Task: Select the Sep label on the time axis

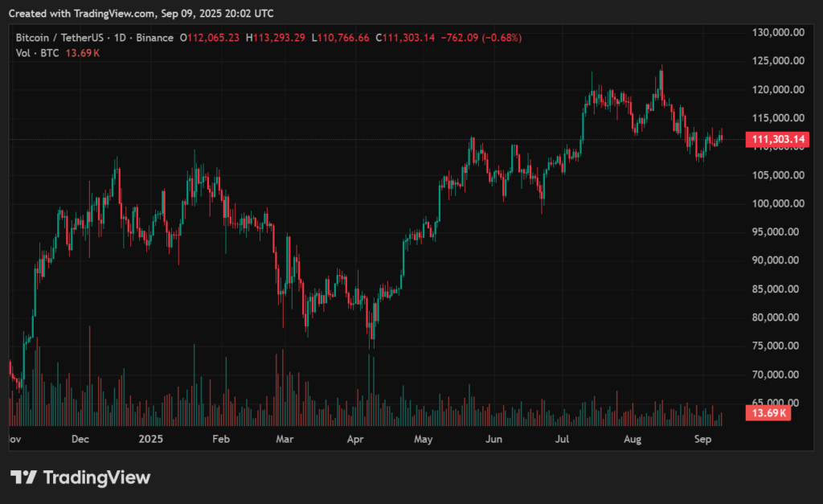Action: [702, 440]
